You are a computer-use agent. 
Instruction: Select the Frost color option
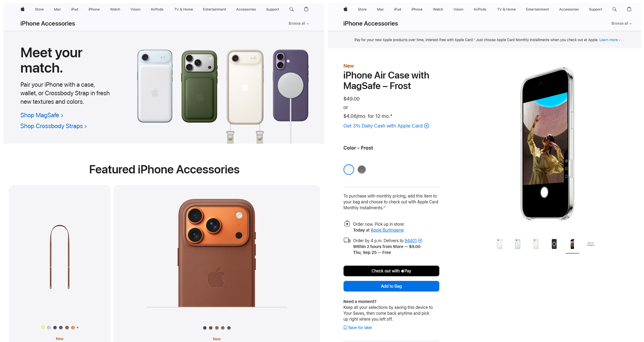(x=349, y=169)
